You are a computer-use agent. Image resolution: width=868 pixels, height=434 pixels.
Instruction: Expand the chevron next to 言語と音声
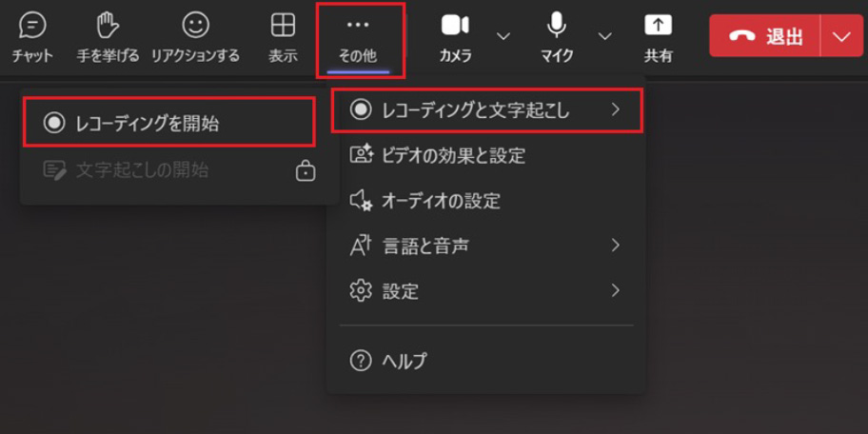[615, 246]
